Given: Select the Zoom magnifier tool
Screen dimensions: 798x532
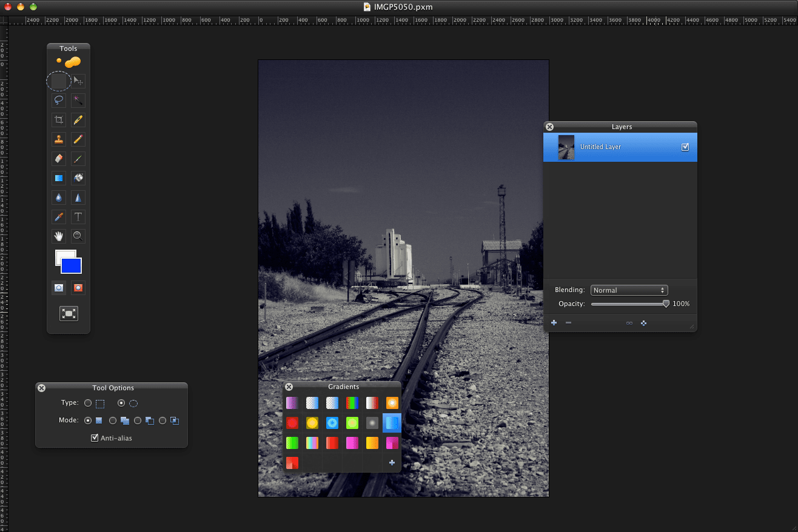Looking at the screenshot, I should pyautogui.click(x=78, y=236).
